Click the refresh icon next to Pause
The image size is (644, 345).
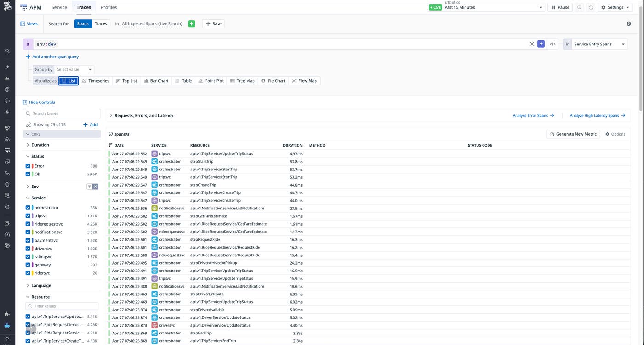pos(591,7)
